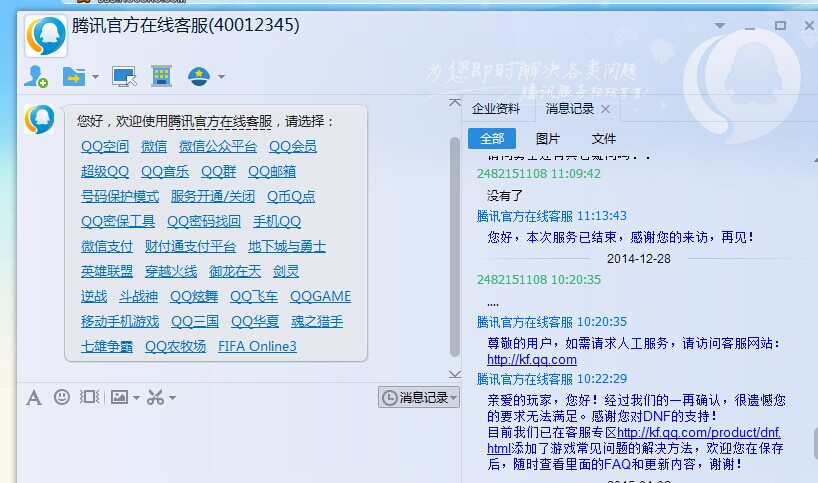The image size is (818, 483).
Task: Close the 消息记录 tab
Action: [605, 109]
